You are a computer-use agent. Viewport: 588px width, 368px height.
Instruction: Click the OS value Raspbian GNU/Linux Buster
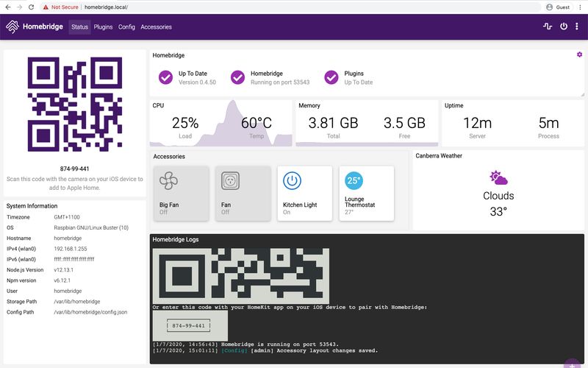(x=91, y=227)
